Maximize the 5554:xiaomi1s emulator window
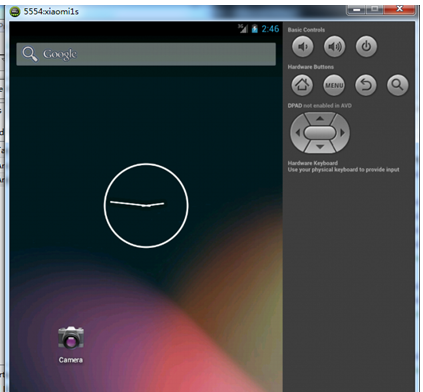Image resolution: width=423 pixels, height=392 pixels. [x=375, y=9]
